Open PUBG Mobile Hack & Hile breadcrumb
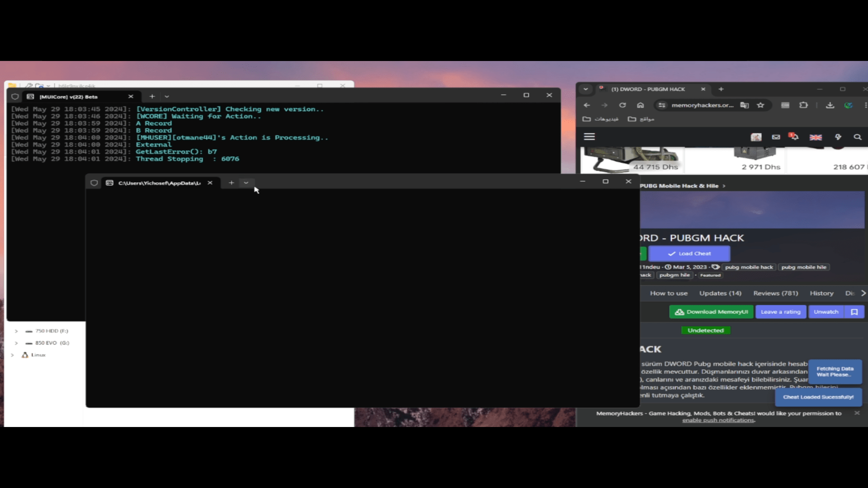 679,186
